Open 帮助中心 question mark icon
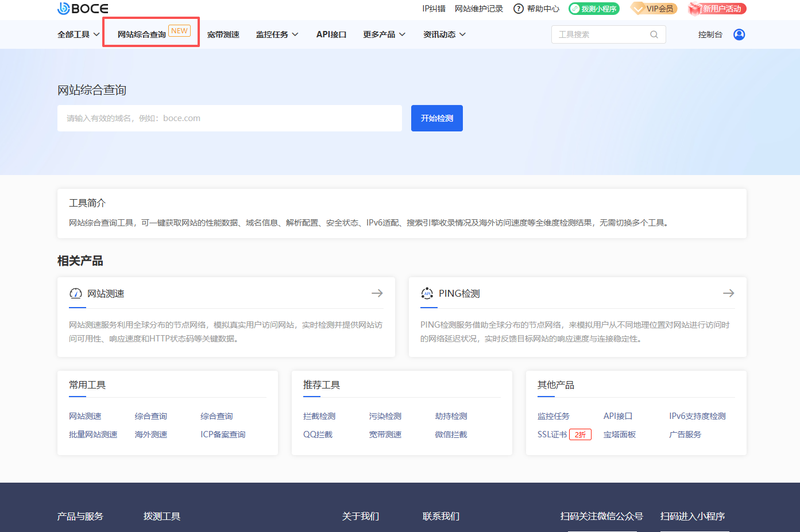This screenshot has width=800, height=532. [x=519, y=9]
